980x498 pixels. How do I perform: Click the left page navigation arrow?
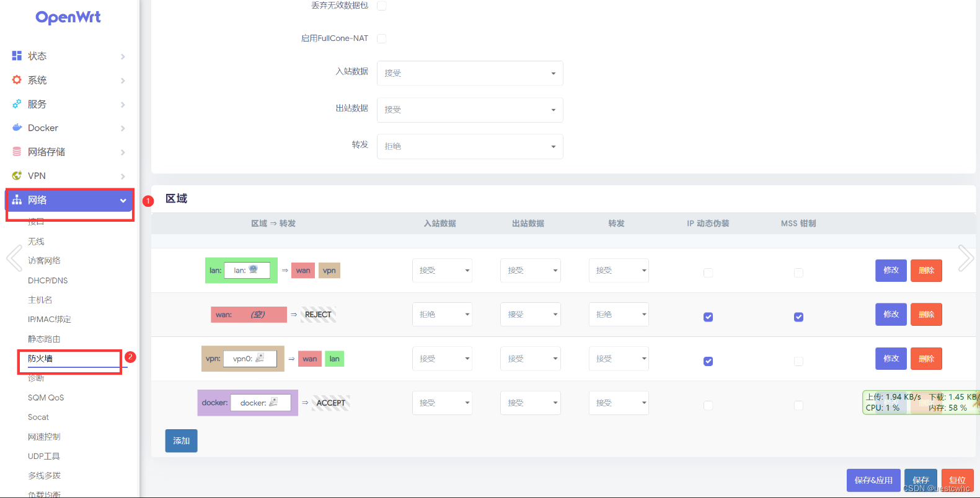(14, 258)
